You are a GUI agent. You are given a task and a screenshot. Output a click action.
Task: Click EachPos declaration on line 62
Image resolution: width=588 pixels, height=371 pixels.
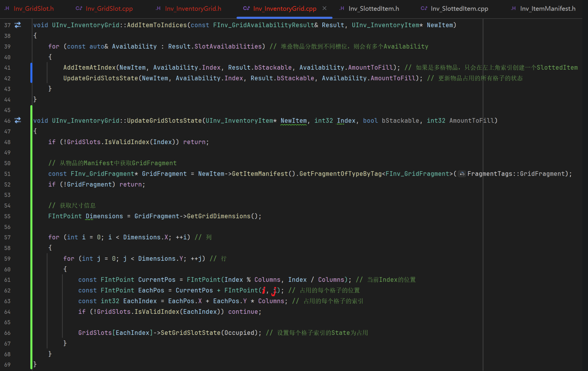[151, 290]
